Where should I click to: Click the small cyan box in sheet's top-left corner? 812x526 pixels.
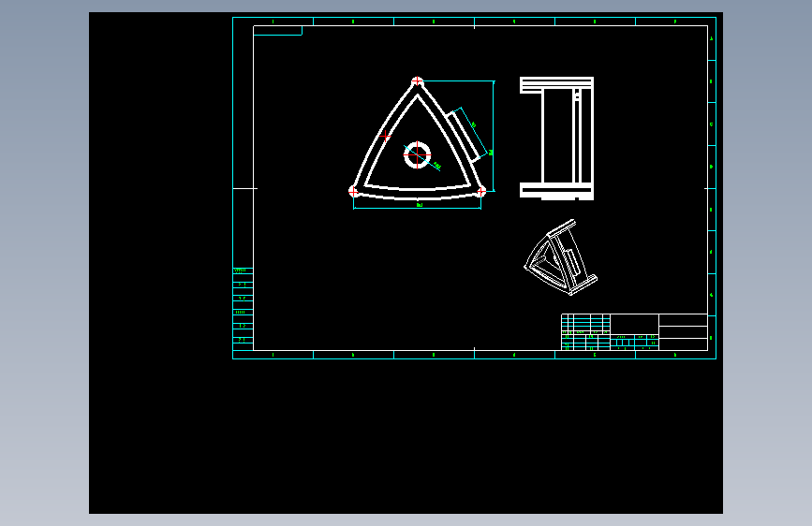click(x=277, y=31)
